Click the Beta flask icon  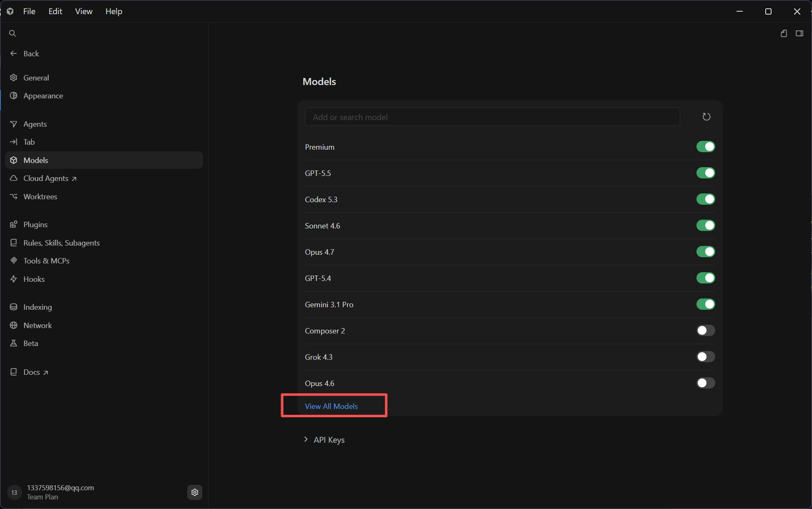pyautogui.click(x=14, y=343)
